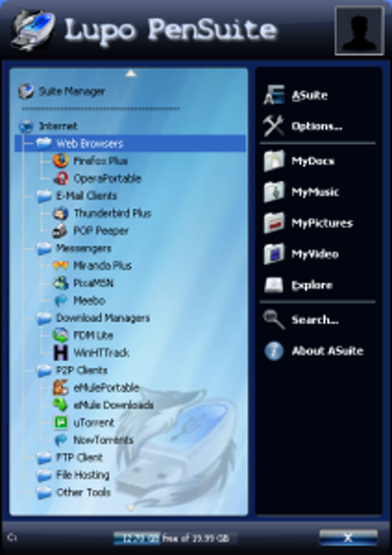Image resolution: width=392 pixels, height=555 pixels.
Task: Open the MyPictures entry
Action: coord(322,223)
